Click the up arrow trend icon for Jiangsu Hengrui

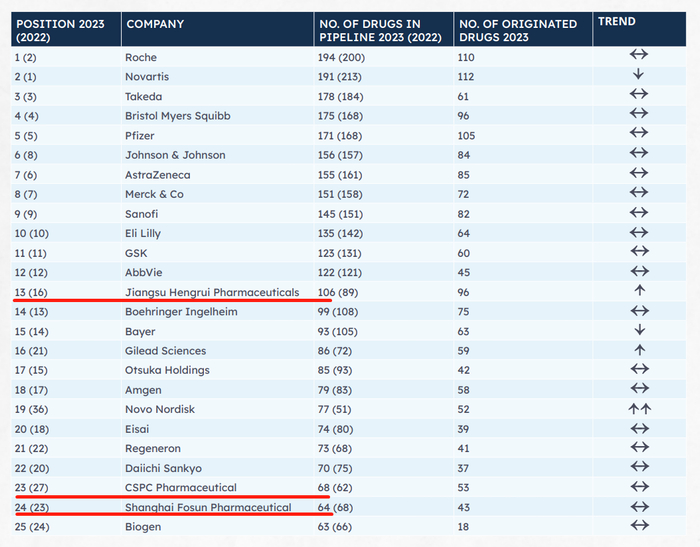coord(639,291)
